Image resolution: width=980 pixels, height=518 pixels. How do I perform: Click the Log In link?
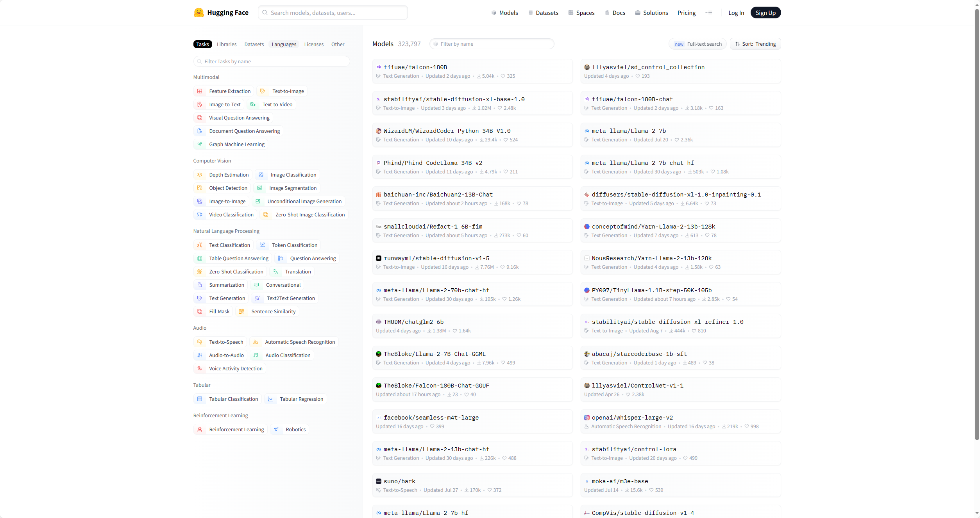pyautogui.click(x=736, y=13)
